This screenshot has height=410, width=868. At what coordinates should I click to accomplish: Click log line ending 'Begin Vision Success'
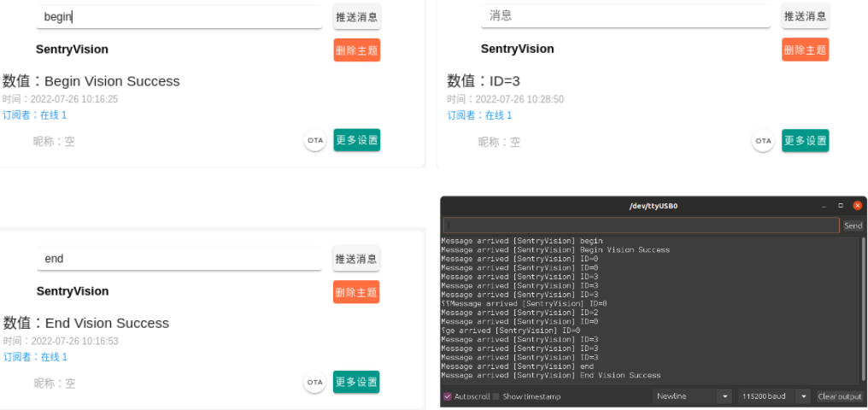[555, 249]
